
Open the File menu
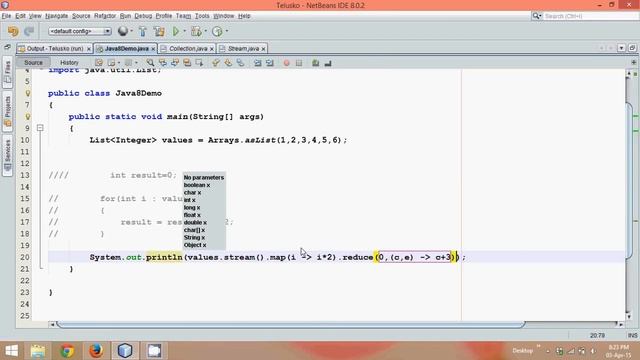pyautogui.click(x=6, y=16)
